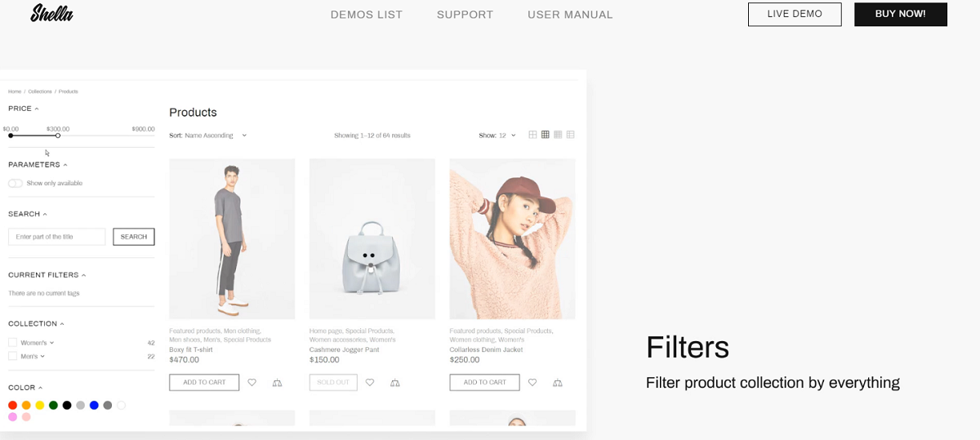Viewport: 980px width, 440px height.
Task: Click the wishlist heart under Boxy fit T-shirt
Action: coord(252,382)
